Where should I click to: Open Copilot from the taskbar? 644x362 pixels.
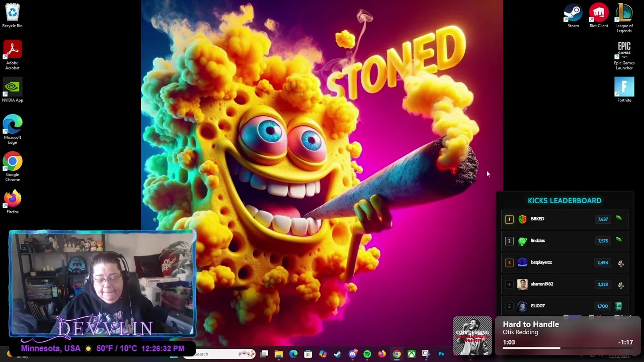tap(323, 354)
